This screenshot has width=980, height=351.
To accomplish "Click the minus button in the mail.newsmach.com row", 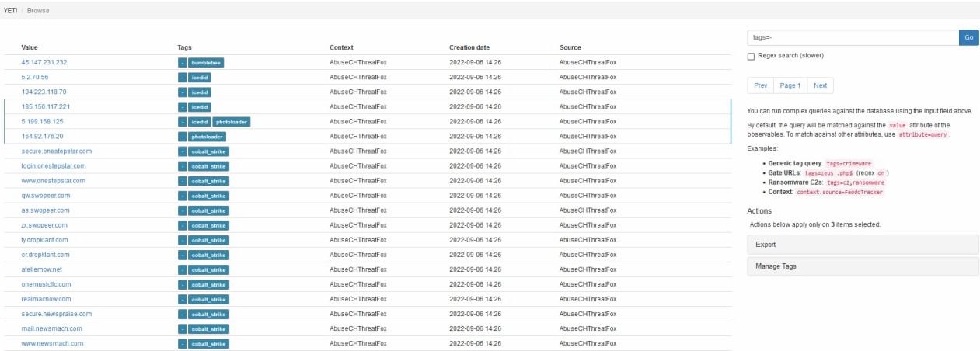I will click(x=183, y=328).
